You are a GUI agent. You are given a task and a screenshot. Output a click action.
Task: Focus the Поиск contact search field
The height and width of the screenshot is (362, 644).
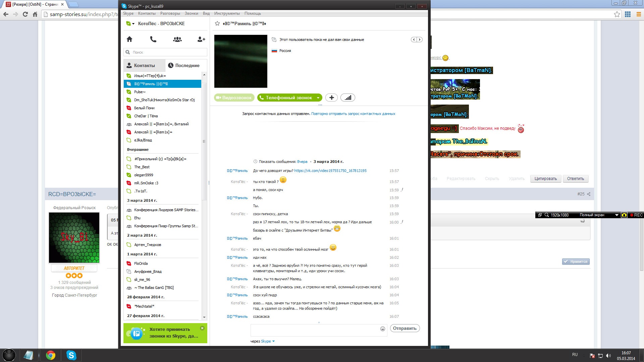pos(165,52)
